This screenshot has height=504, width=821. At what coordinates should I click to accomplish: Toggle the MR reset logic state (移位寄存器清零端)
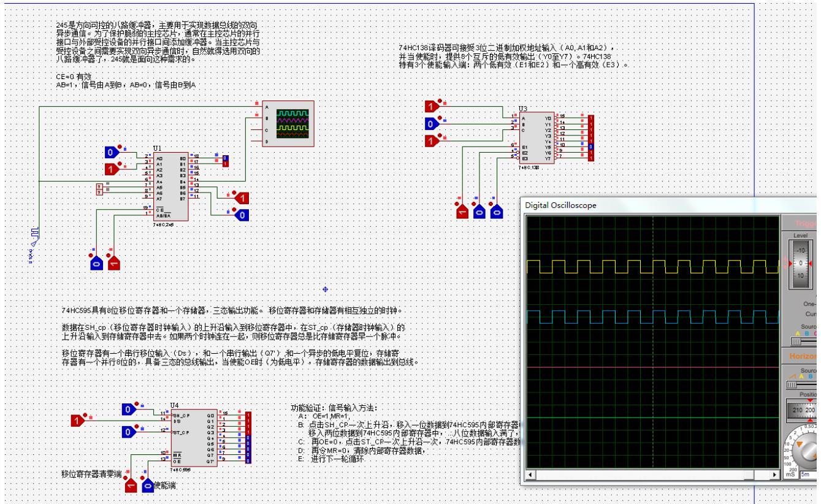tap(130, 486)
